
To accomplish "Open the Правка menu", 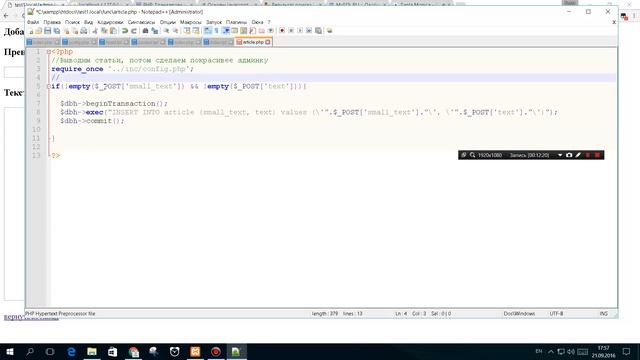I will [52, 22].
